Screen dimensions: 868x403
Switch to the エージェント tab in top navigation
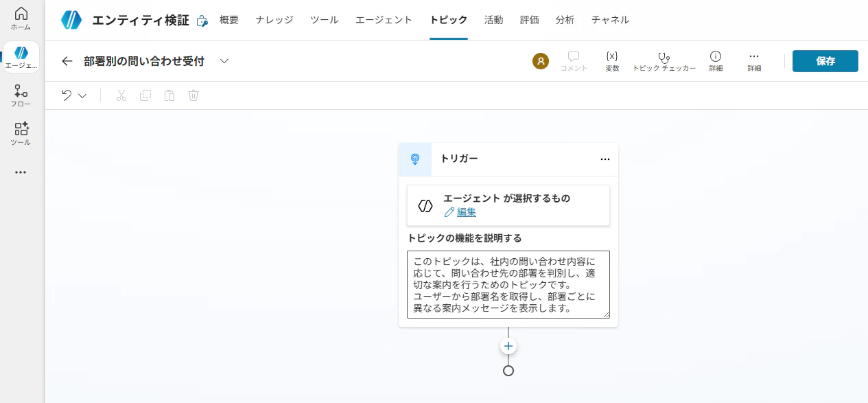(x=384, y=20)
